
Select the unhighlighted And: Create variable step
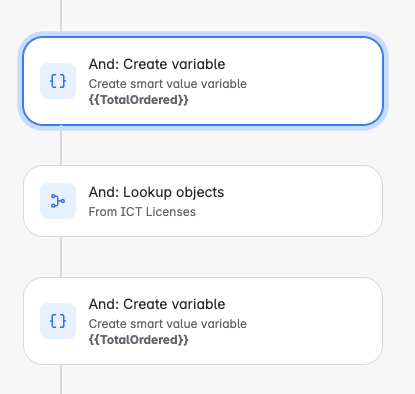click(203, 321)
